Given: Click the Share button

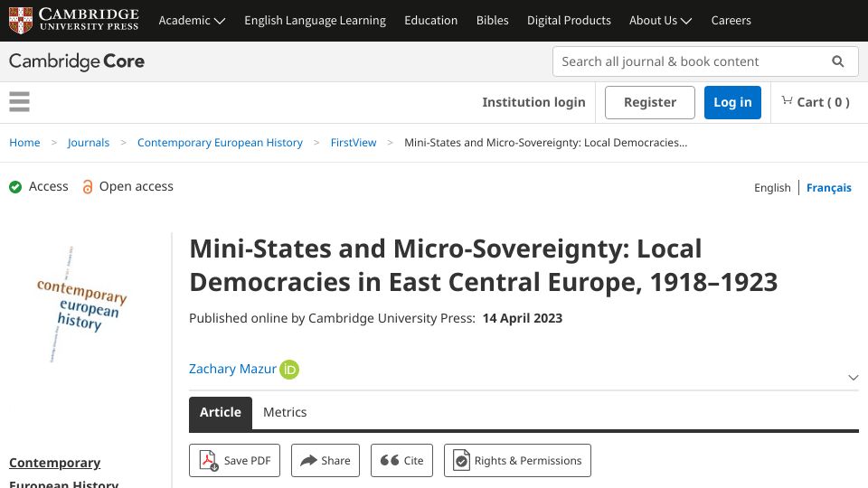Looking at the screenshot, I should [325, 460].
